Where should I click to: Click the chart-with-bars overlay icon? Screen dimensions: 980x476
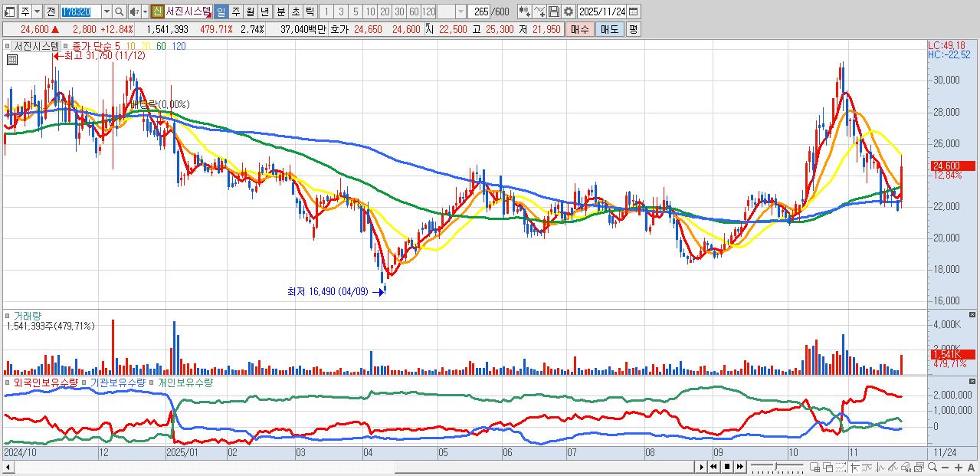click(x=906, y=467)
